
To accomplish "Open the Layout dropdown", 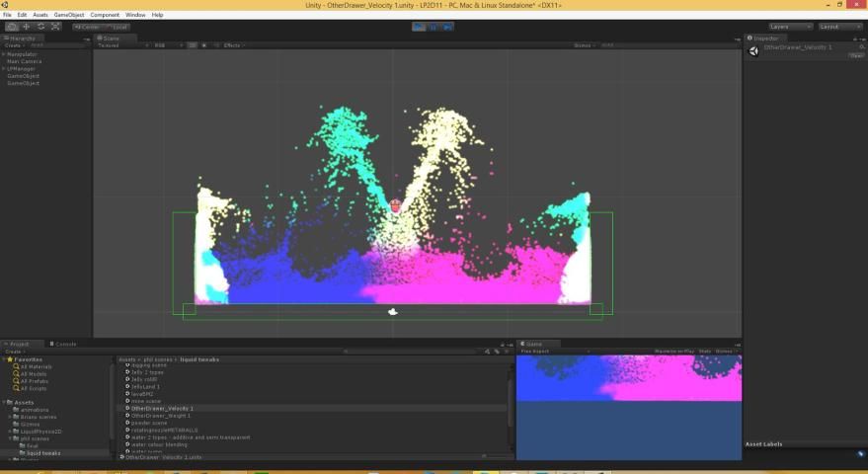I will pyautogui.click(x=840, y=27).
